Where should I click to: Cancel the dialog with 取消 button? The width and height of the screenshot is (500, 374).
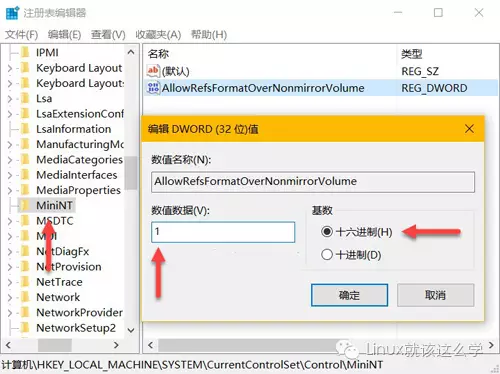[x=435, y=295]
